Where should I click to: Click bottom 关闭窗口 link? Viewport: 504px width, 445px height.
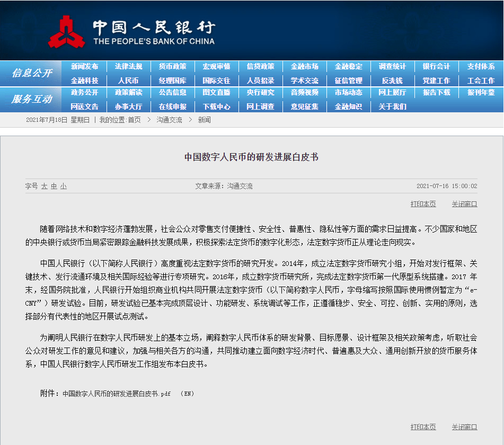point(464,427)
